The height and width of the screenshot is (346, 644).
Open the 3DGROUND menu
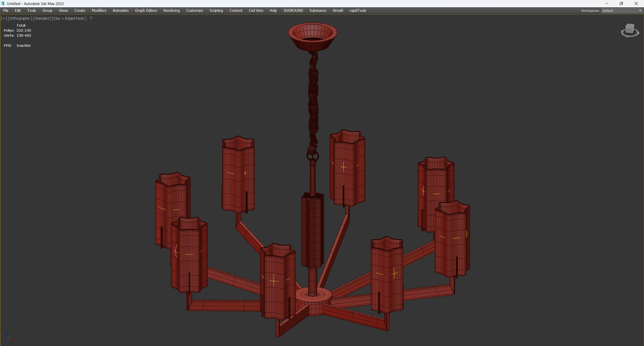click(293, 11)
